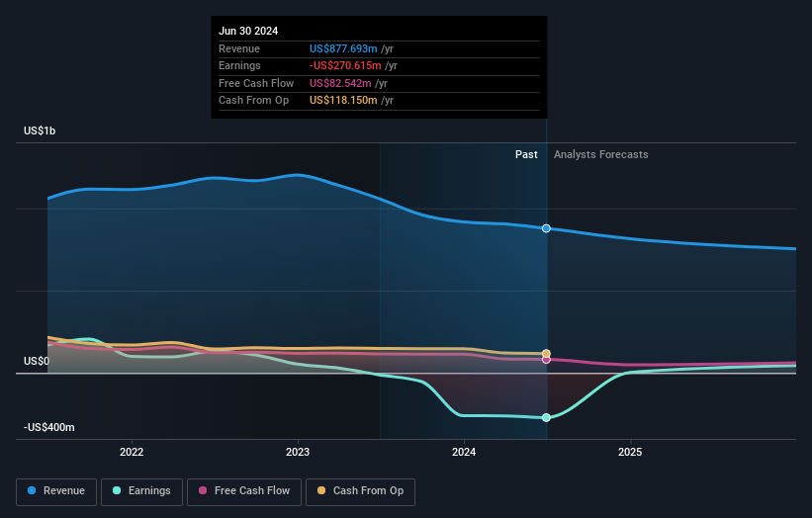The image size is (812, 518).
Task: Click the Past section label
Action: 526,154
